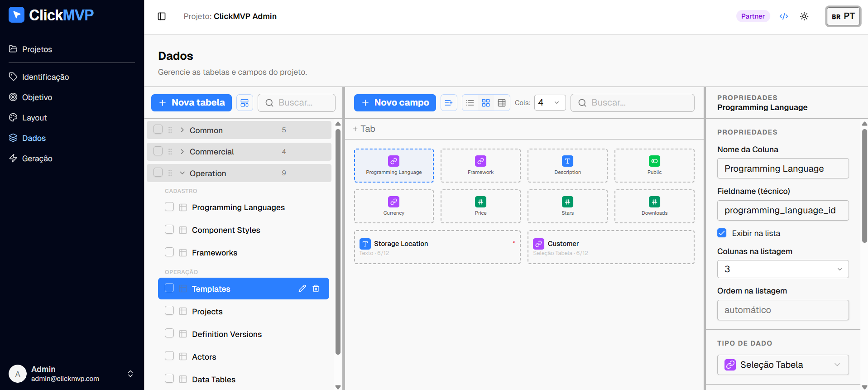Click the Partner badge

coord(753,16)
